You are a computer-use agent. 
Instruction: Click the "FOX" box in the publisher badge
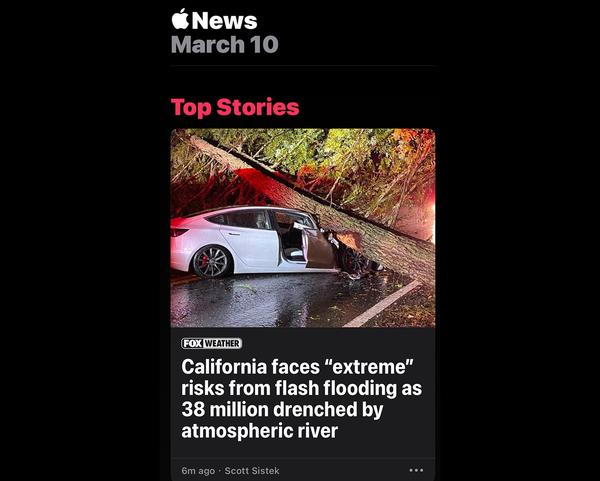[x=192, y=343]
